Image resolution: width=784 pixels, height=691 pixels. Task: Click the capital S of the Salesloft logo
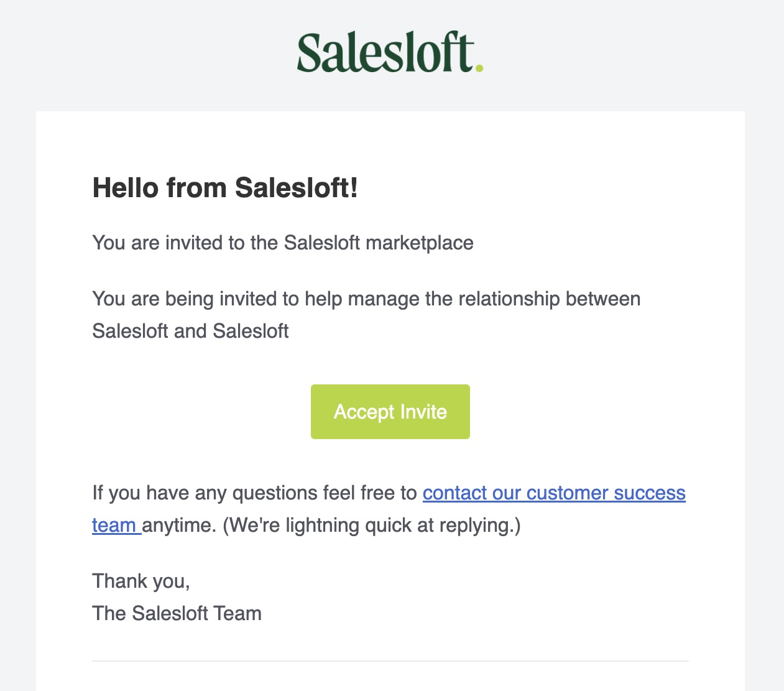[309, 53]
